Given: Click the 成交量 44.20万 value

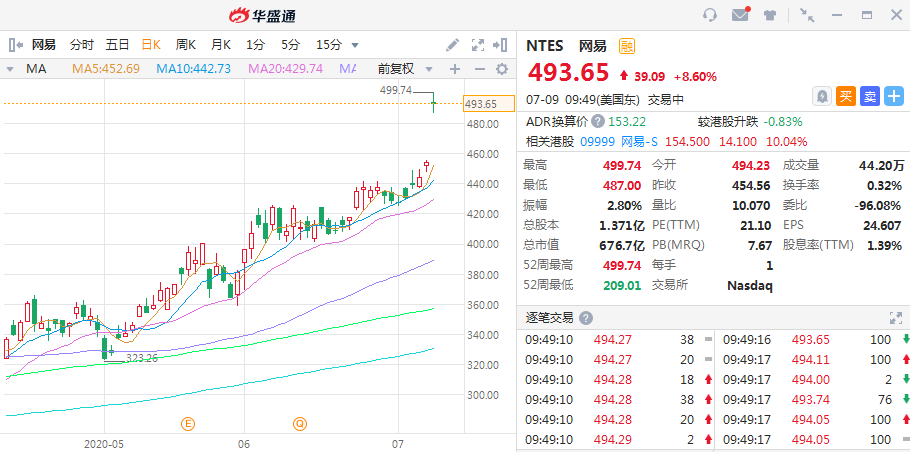Looking at the screenshot, I should pos(882,166).
